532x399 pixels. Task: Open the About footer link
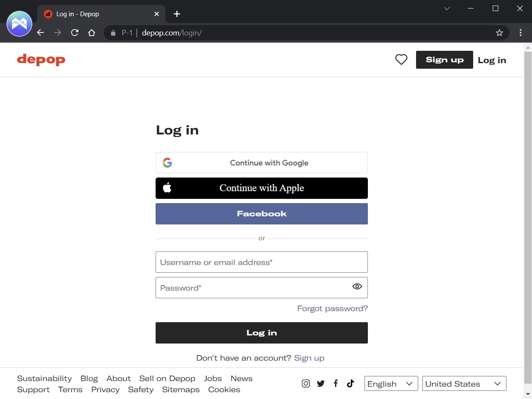[119, 379]
